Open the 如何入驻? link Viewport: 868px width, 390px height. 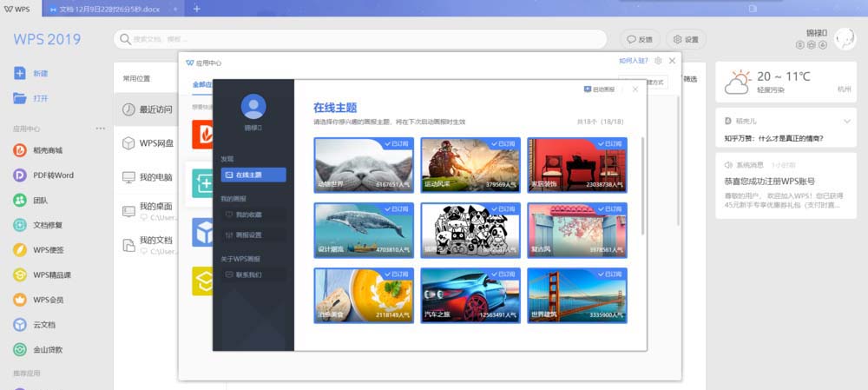tap(634, 61)
